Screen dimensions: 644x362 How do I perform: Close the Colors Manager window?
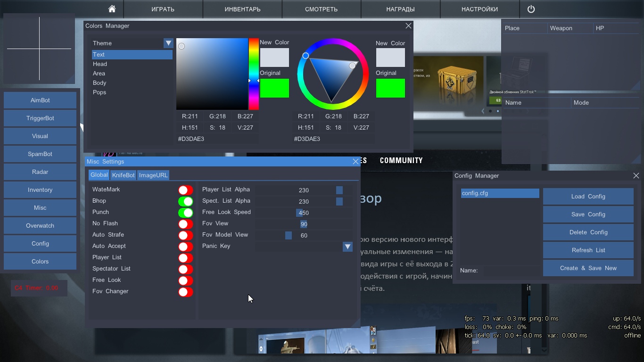(408, 26)
